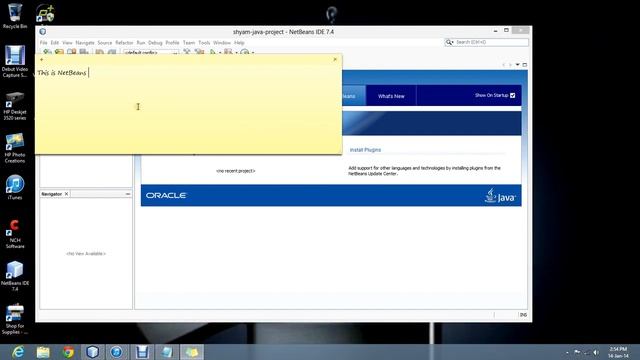Viewport: 640px width, 360px height.
Task: Open the File menu
Action: coord(44,42)
